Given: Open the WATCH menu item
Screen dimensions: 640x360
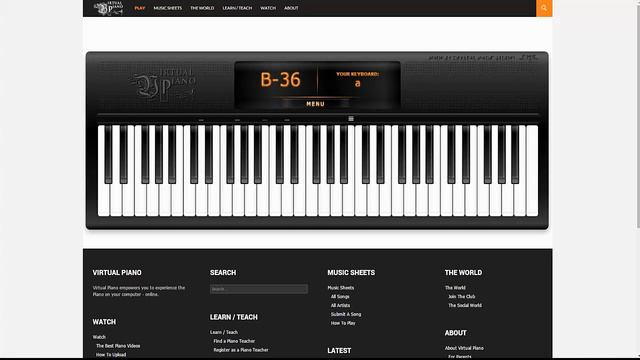Looking at the screenshot, I should (268, 8).
